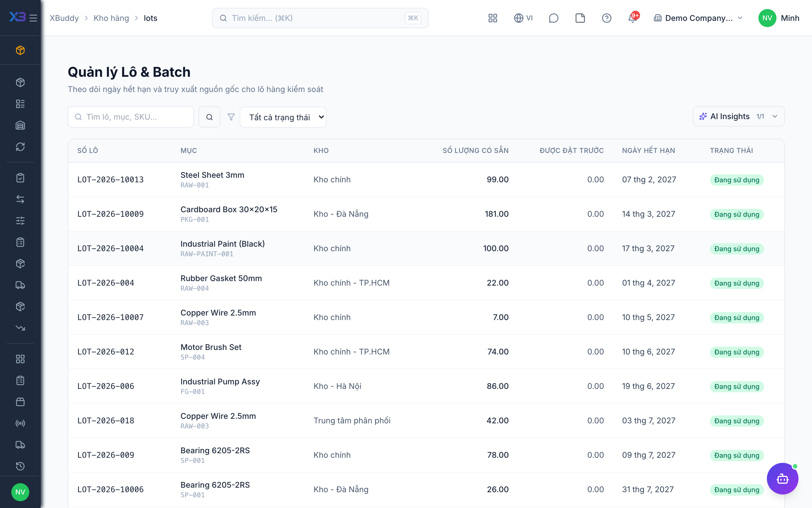Open the archive box sidebar icon

(x=20, y=402)
